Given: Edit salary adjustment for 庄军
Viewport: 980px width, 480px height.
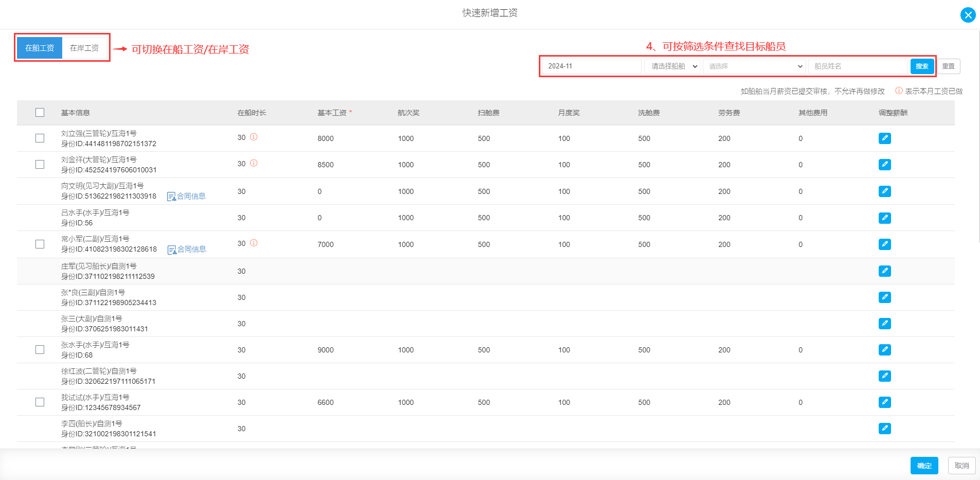Looking at the screenshot, I should pyautogui.click(x=884, y=271).
